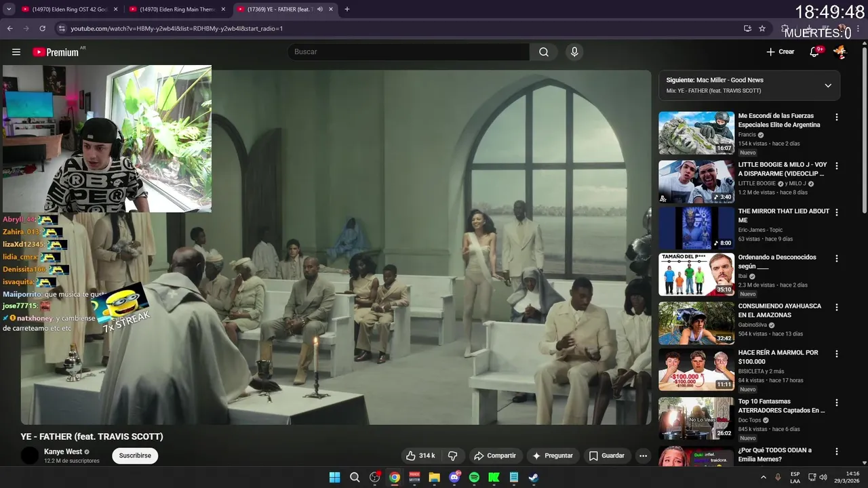Expand the Mix playlist panel
This screenshot has height=488, width=868.
pyautogui.click(x=828, y=85)
